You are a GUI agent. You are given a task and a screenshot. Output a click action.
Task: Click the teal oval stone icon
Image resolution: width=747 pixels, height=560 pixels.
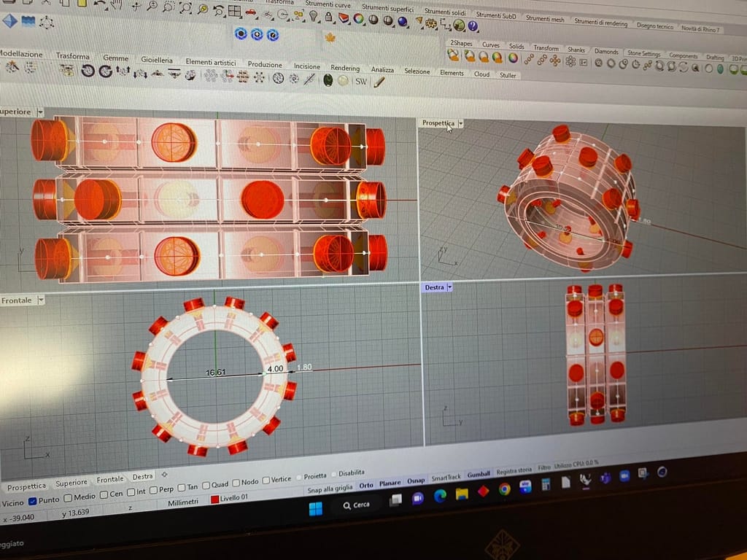pyautogui.click(x=720, y=69)
